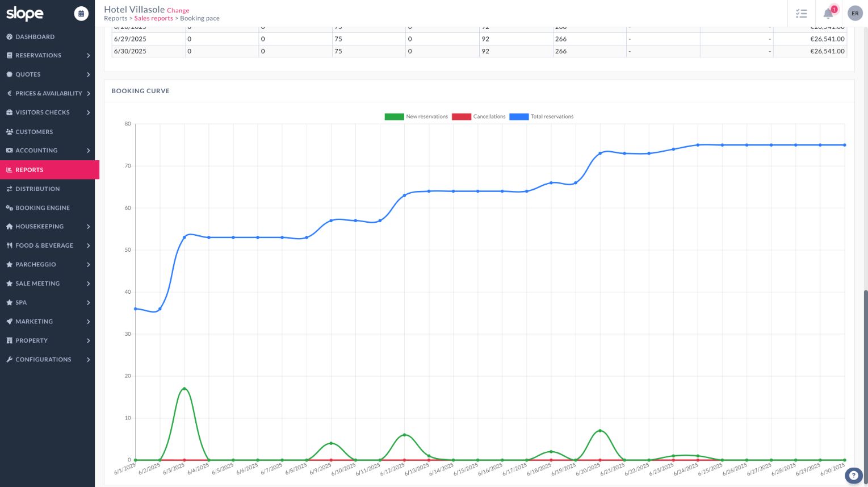The height and width of the screenshot is (487, 868).
Task: Click the Housekeeping house icon
Action: pos(9,227)
